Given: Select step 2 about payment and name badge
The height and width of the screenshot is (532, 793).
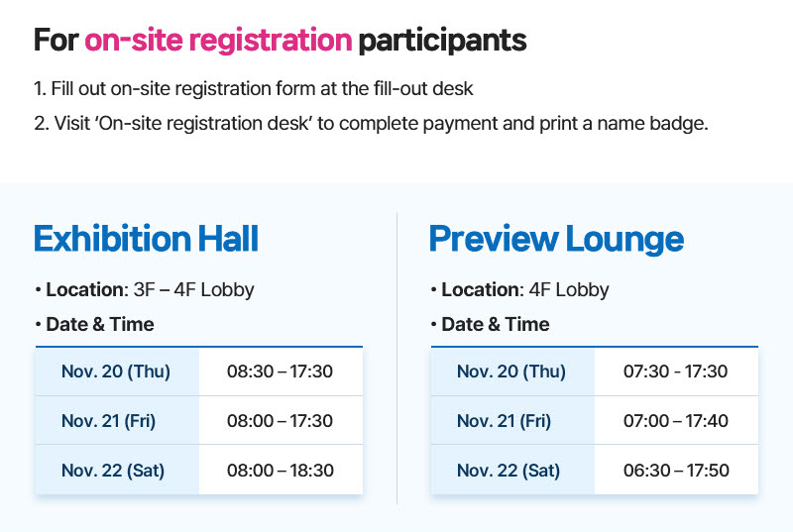Looking at the screenshot, I should pos(371,125).
